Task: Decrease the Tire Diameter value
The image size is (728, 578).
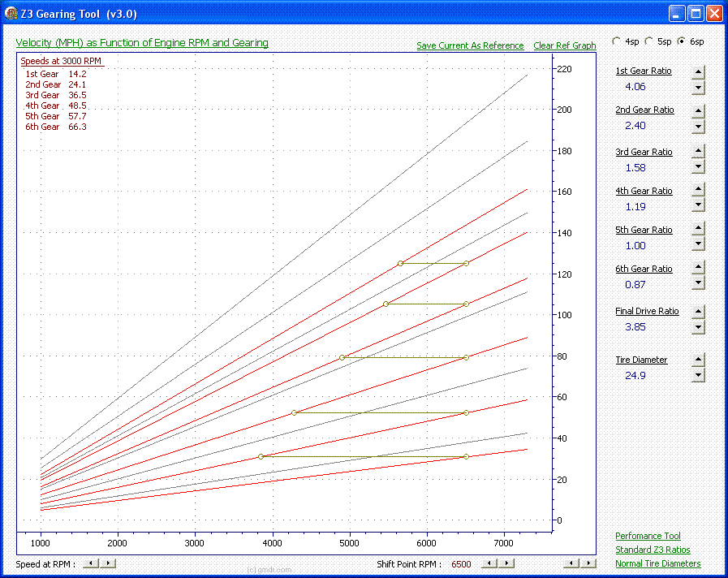Action: 698,375
